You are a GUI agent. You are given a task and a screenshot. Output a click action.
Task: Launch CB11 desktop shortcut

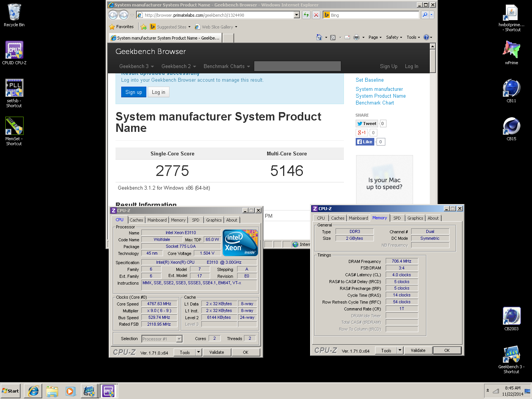point(511,91)
